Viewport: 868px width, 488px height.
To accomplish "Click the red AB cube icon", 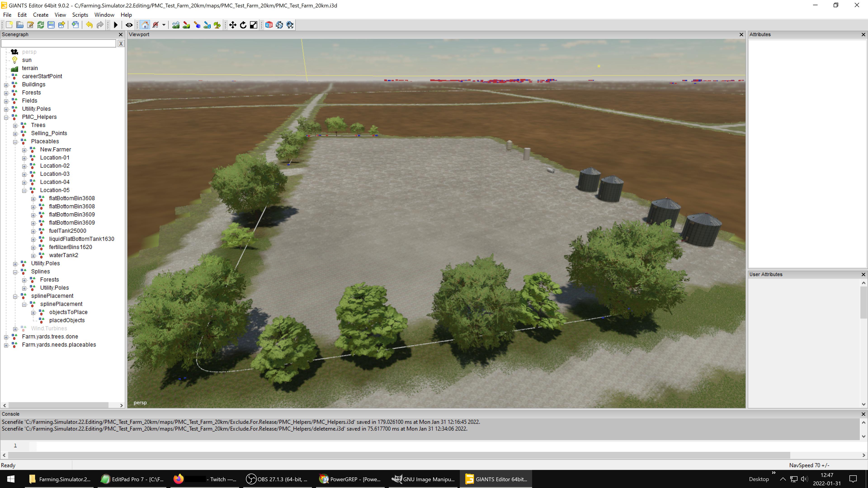I will coord(269,25).
